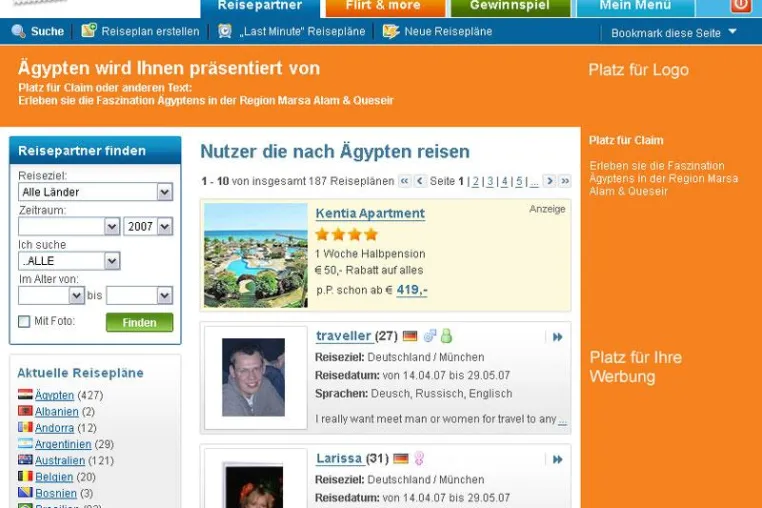Switch to the Reisepartner tab
The height and width of the screenshot is (508, 762).
260,7
